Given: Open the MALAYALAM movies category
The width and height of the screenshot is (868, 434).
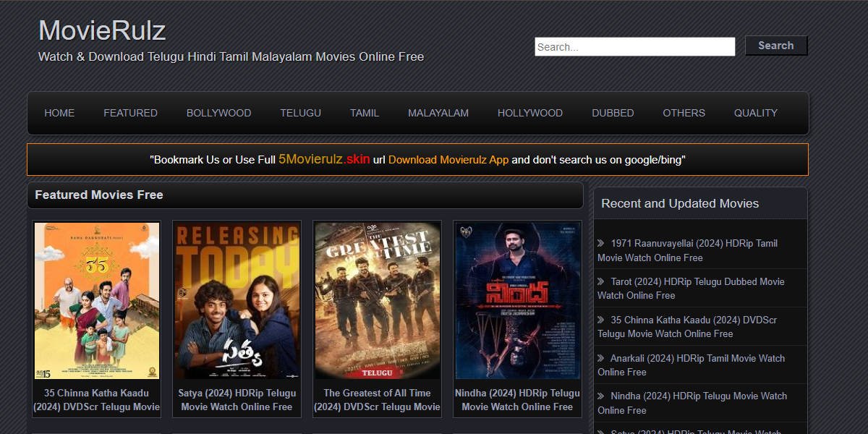Looking at the screenshot, I should click(438, 113).
